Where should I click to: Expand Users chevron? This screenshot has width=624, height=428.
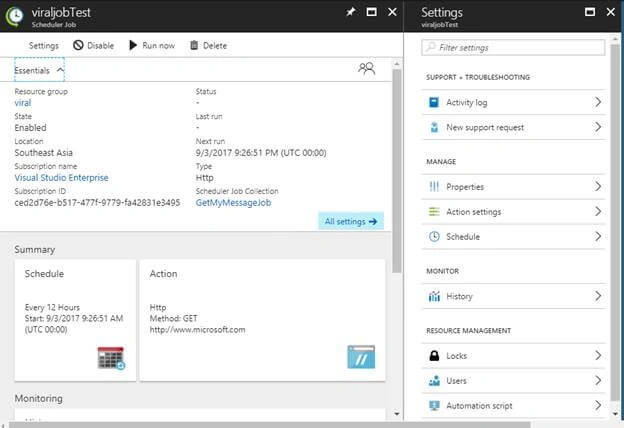598,381
